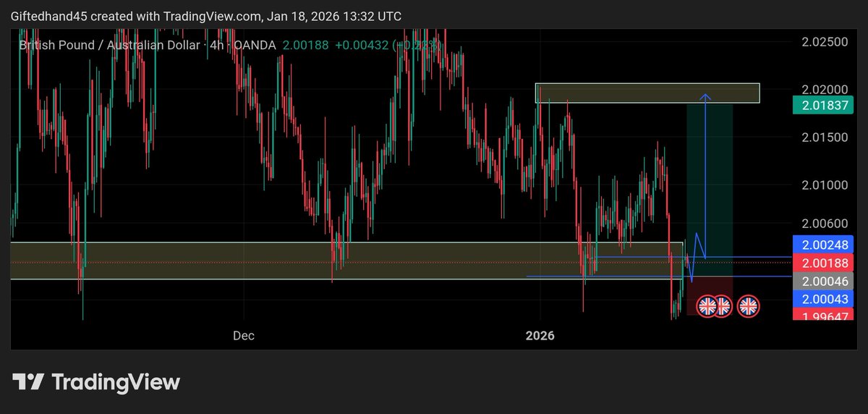Select the gray 2.00046 price label
The width and height of the screenshot is (868, 414).
[823, 281]
